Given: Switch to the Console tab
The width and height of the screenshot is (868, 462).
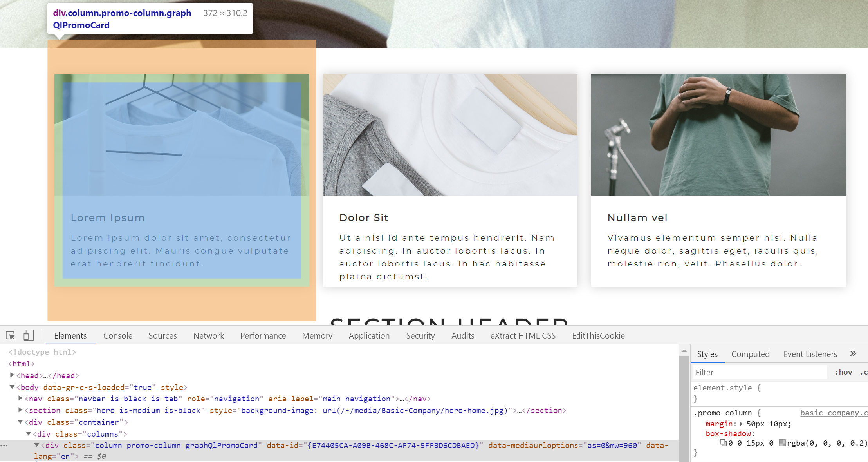Looking at the screenshot, I should 118,336.
